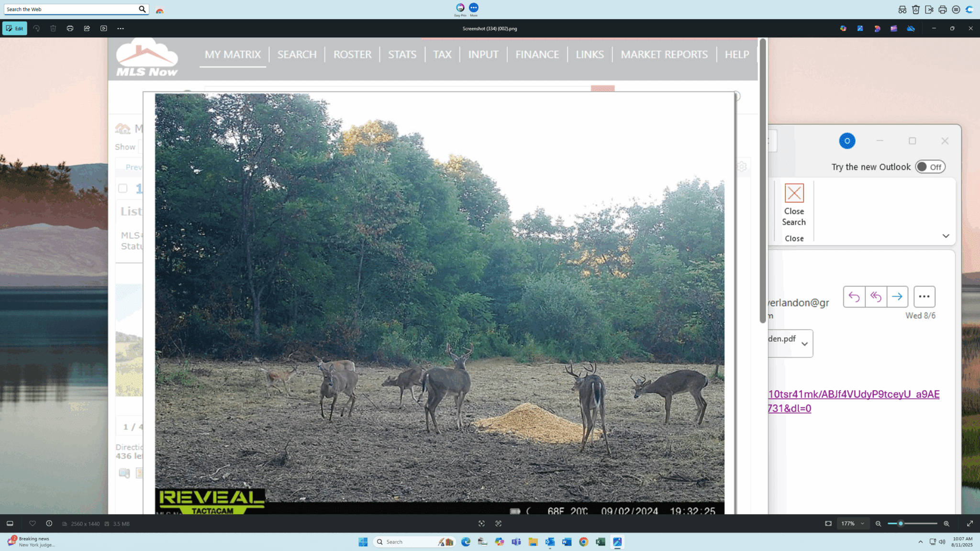The height and width of the screenshot is (551, 980).
Task: Start slideshow from the toolbar
Action: [x=103, y=29]
